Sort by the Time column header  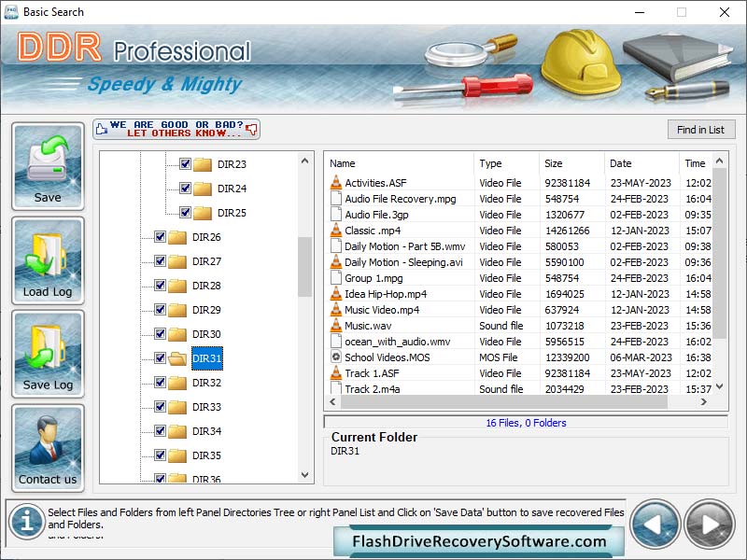point(696,163)
